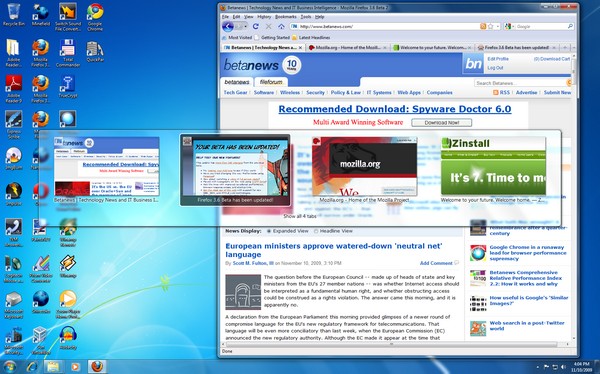600x374 pixels.
Task: Click the RSS feed icon in the address bar
Action: [483, 26]
